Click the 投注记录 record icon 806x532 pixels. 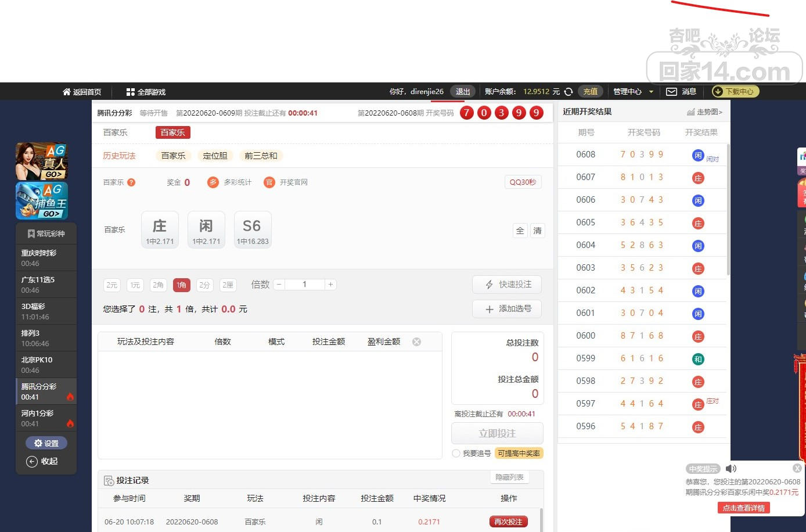(x=109, y=481)
